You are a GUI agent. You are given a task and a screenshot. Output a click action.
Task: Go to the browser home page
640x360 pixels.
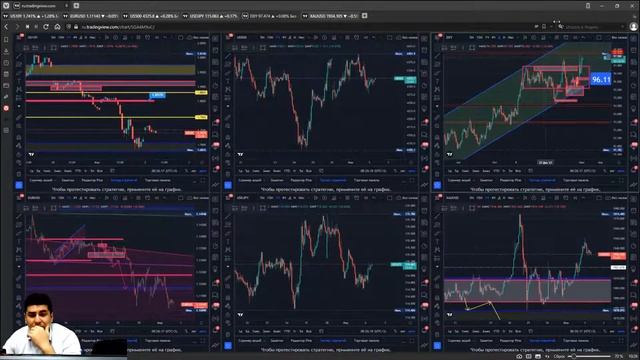click(57, 27)
